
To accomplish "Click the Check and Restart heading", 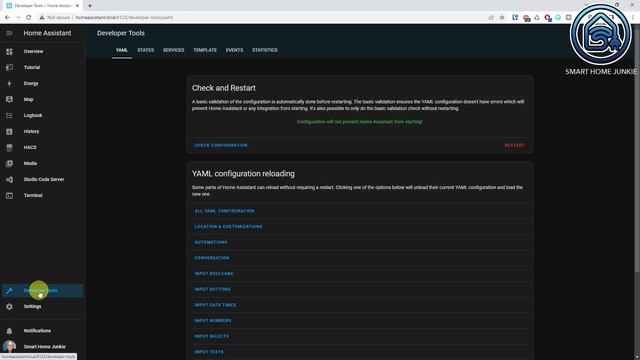I will [224, 88].
